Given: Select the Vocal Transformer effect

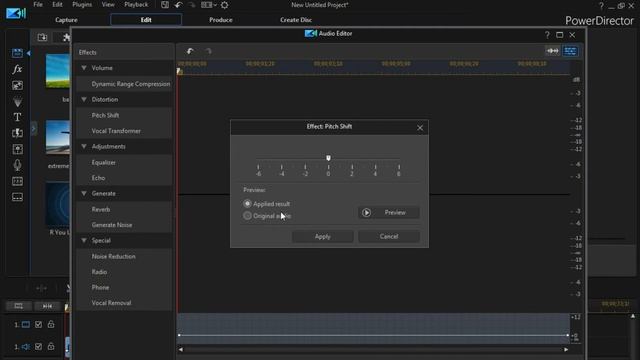Looking at the screenshot, I should pos(124,131).
